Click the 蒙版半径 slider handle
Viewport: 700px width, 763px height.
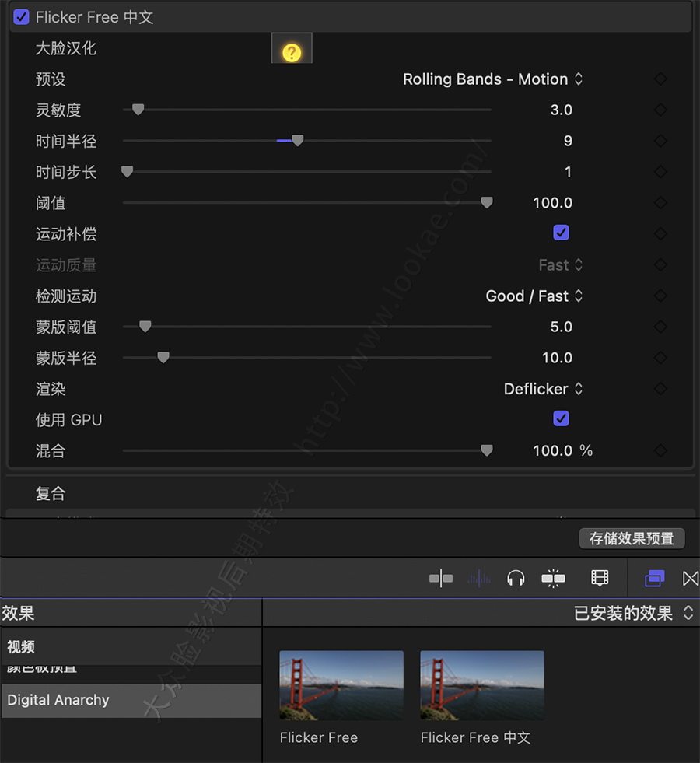click(x=163, y=358)
